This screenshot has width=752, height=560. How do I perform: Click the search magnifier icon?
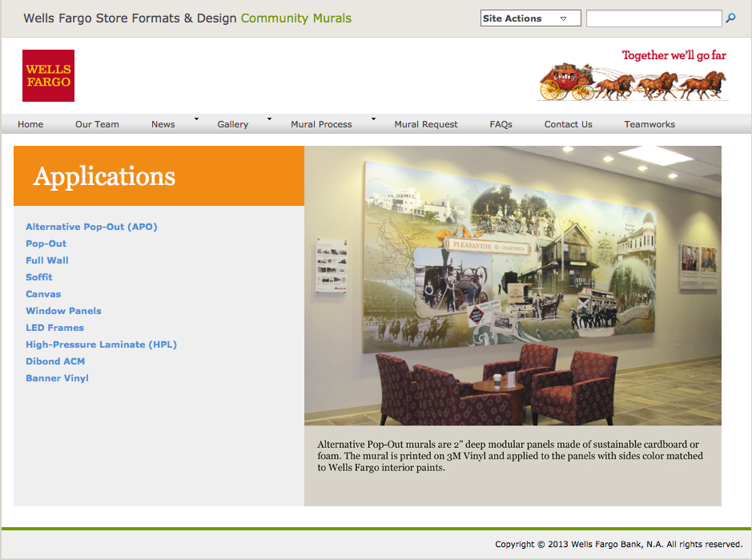tap(731, 18)
